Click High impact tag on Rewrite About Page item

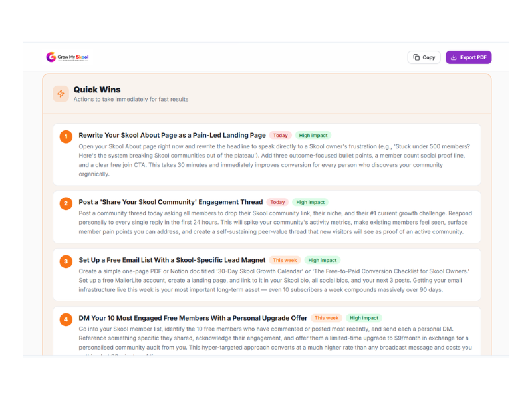[313, 136]
